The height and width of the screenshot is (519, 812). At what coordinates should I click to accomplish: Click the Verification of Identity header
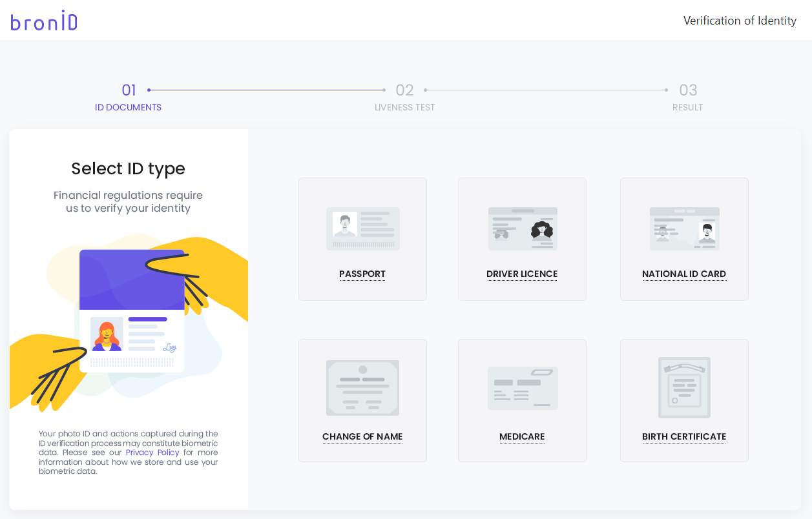pos(740,20)
